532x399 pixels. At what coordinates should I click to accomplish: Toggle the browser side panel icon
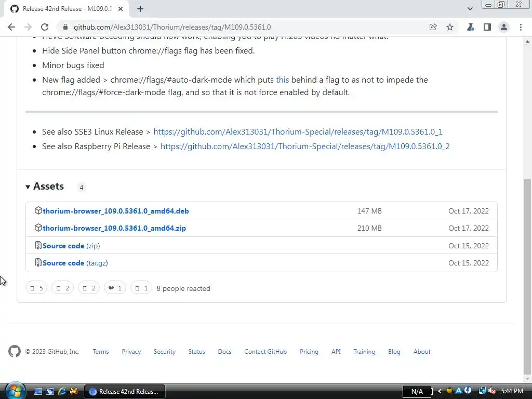point(487,27)
